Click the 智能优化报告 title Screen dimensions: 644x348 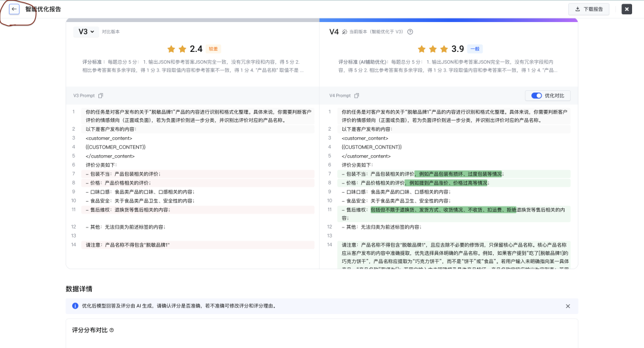click(x=43, y=9)
